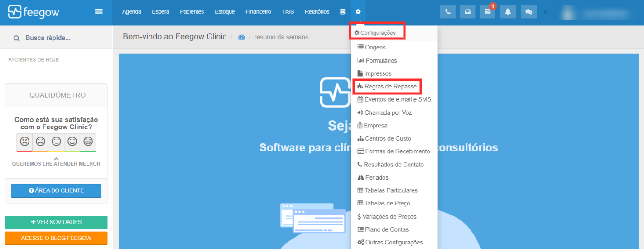Click the VER NOVIDADES button
Image resolution: width=644 pixels, height=249 pixels.
click(56, 222)
